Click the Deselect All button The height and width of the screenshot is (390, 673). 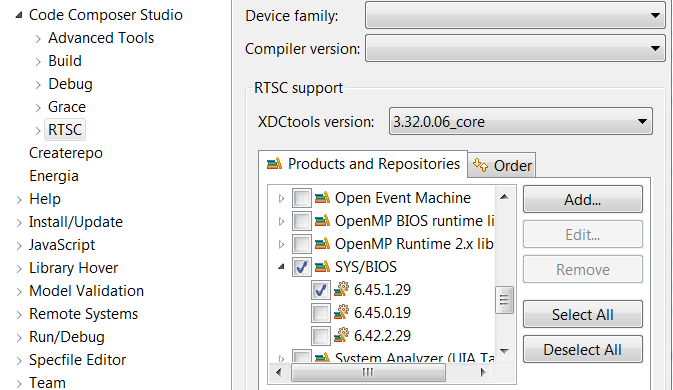[582, 350]
